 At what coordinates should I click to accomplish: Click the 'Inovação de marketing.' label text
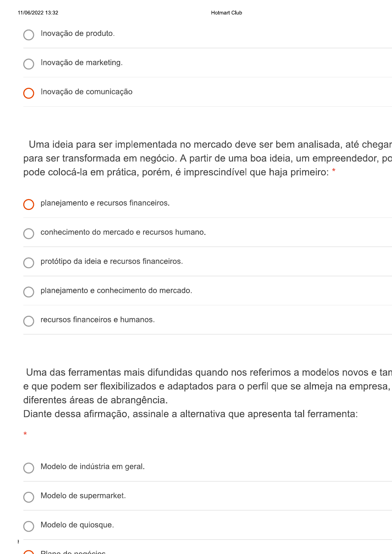pyautogui.click(x=82, y=63)
